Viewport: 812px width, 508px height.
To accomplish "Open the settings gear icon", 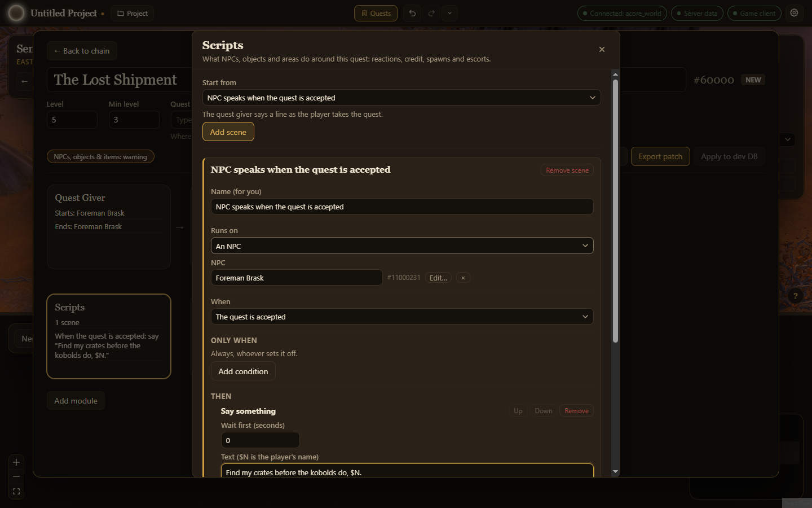I will coord(794,13).
